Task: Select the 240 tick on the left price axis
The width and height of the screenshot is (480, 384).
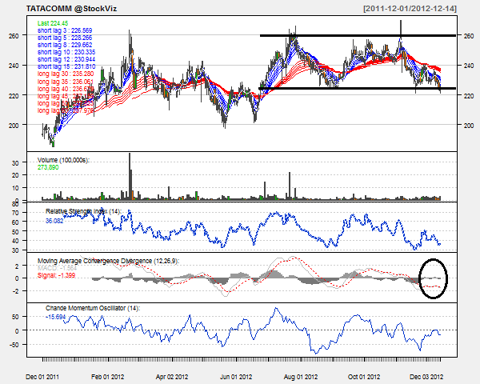Action: coord(14,65)
